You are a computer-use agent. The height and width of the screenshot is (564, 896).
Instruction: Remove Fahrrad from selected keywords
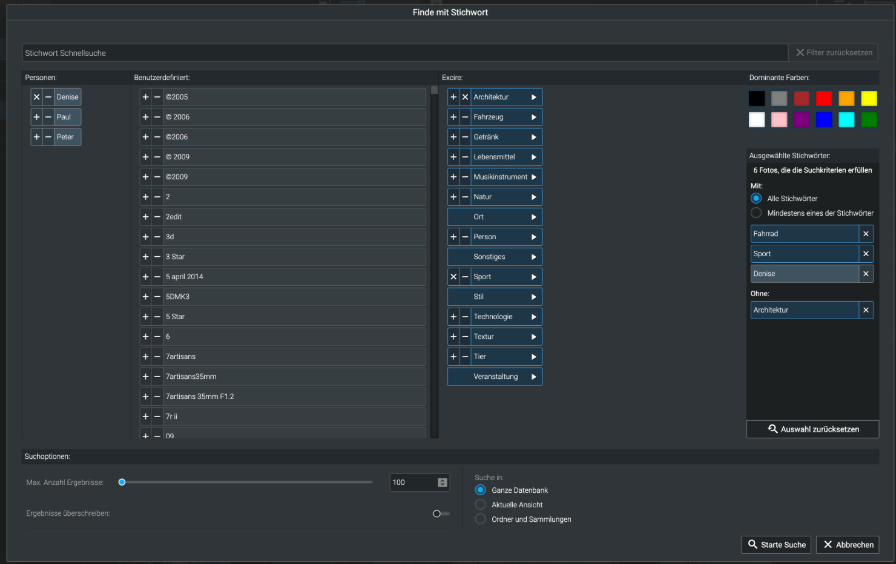click(866, 234)
